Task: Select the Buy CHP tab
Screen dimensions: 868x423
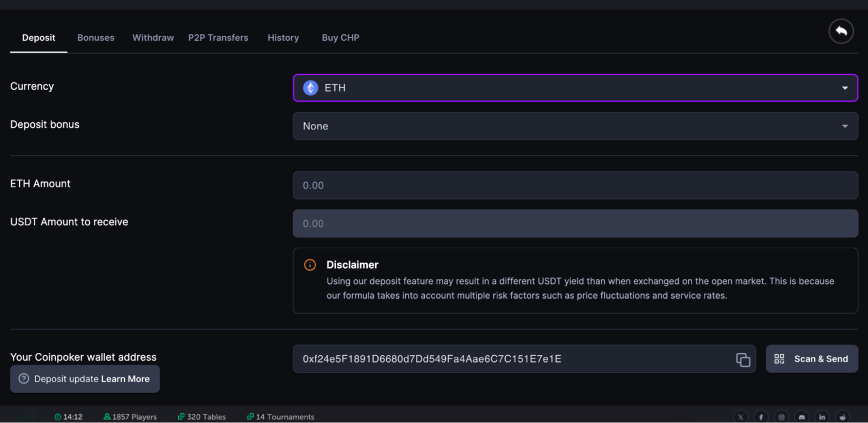Action: point(340,38)
